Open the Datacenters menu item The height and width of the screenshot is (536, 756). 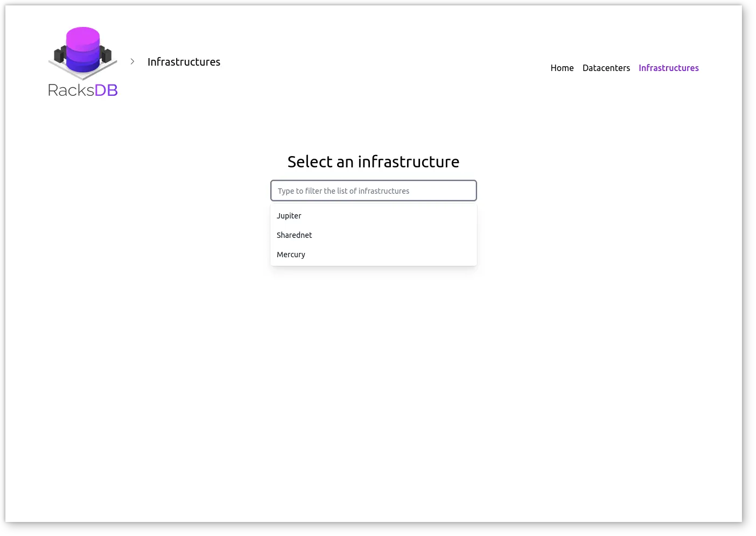606,68
